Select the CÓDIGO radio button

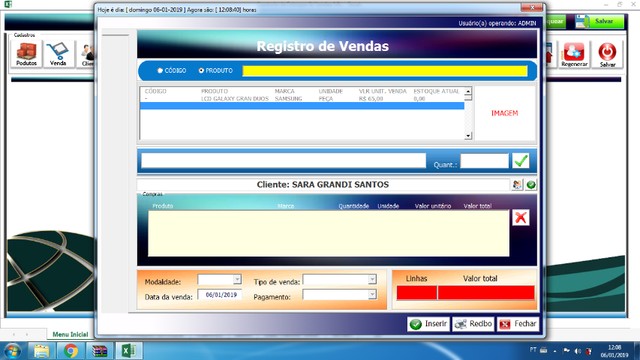pyautogui.click(x=160, y=71)
